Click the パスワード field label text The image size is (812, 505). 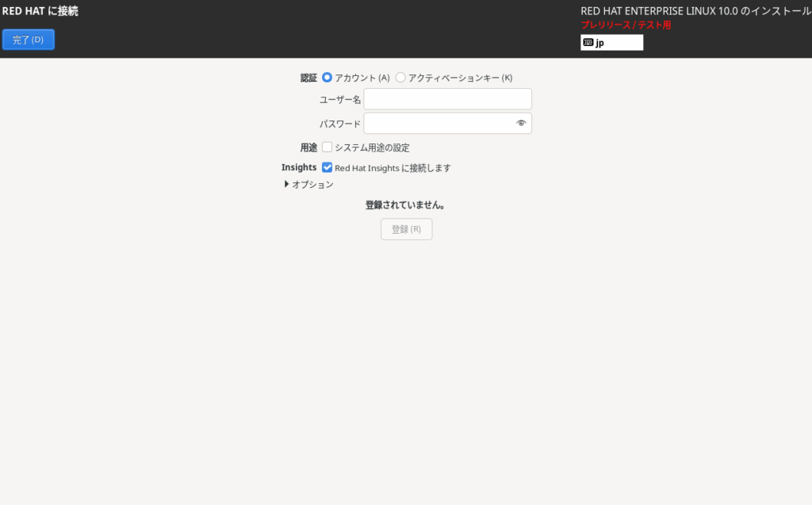(x=339, y=124)
